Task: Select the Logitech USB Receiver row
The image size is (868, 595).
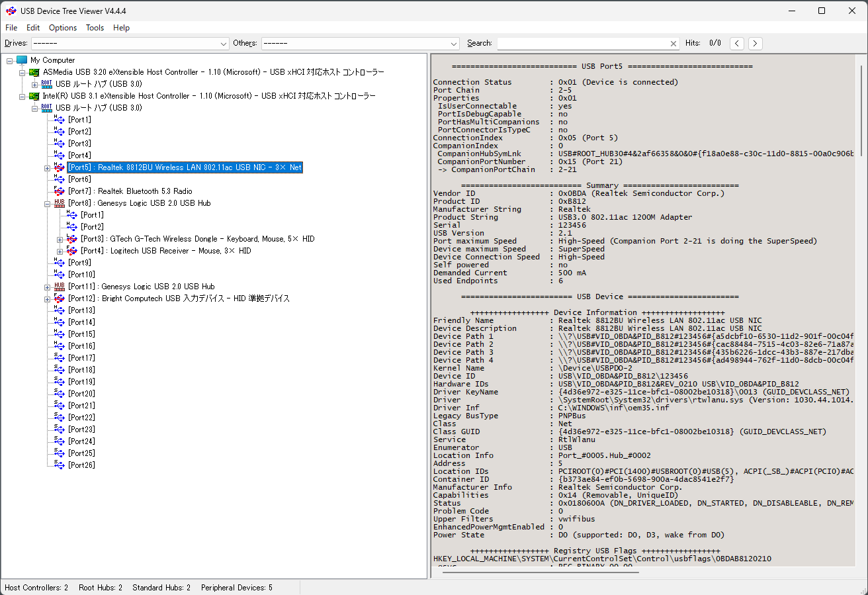Action: (x=166, y=251)
